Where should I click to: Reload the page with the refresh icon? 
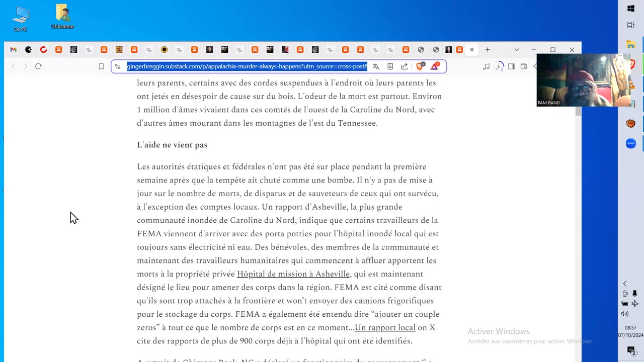[38, 66]
